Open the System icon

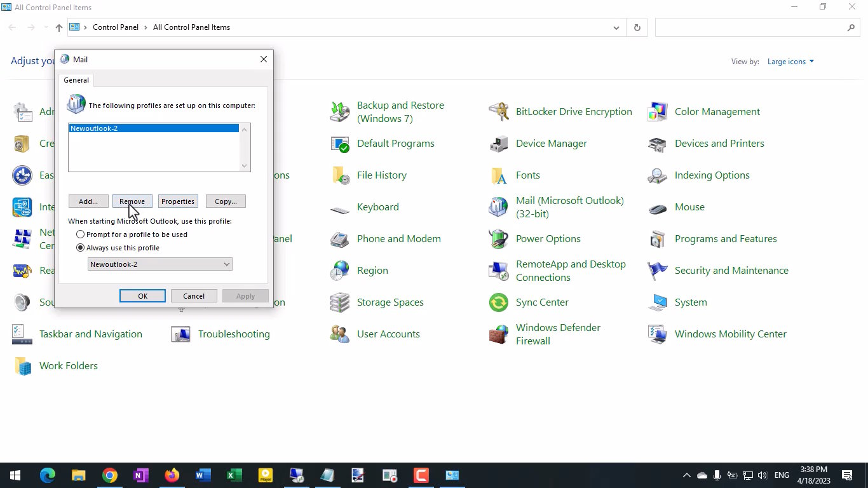pos(658,302)
